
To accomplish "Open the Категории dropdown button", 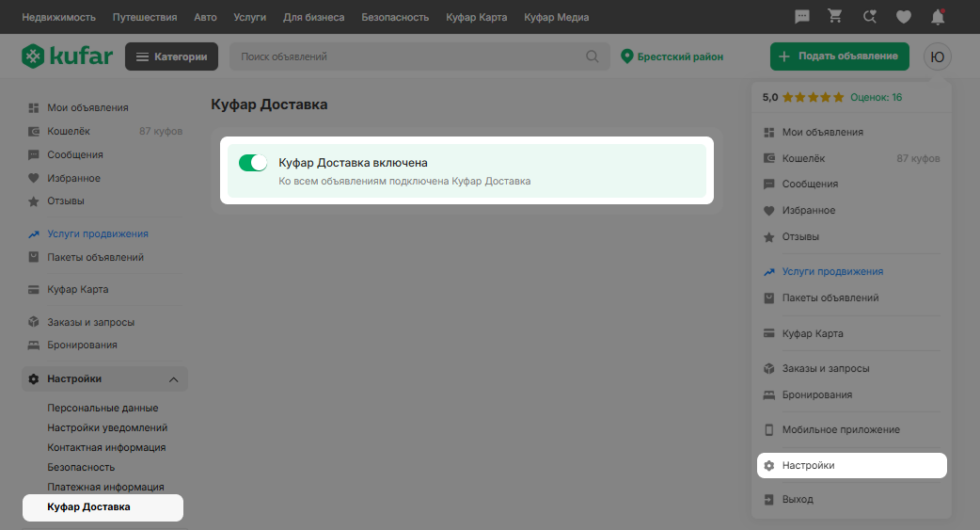I will tap(171, 56).
